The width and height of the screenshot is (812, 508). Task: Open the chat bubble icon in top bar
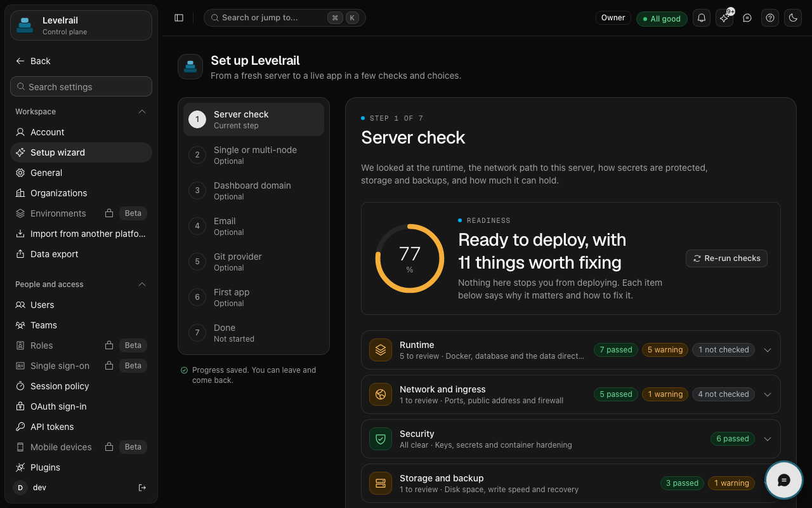(x=747, y=18)
